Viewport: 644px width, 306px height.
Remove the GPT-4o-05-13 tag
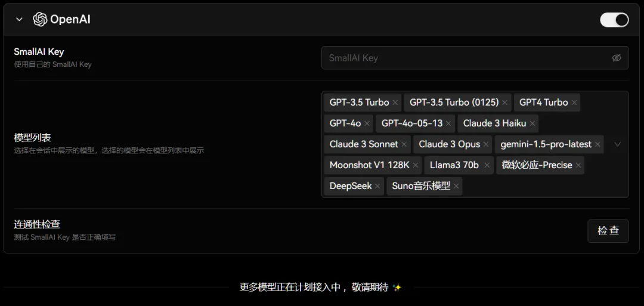pos(448,123)
